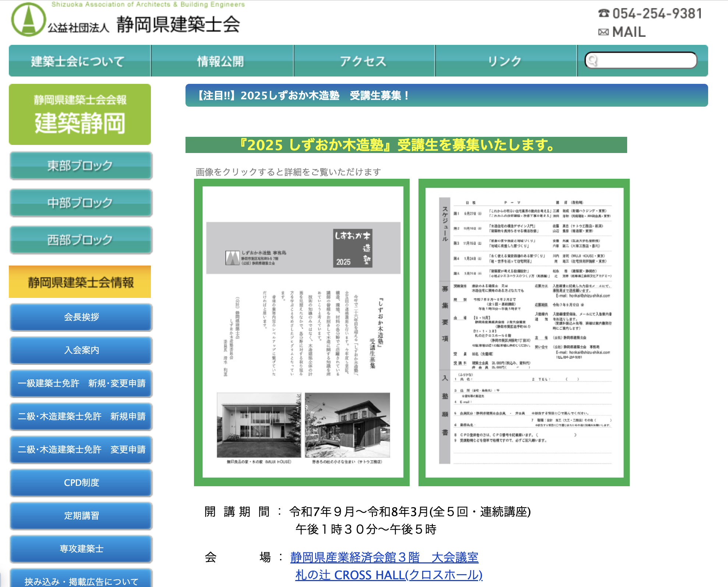The height and width of the screenshot is (587, 728).
Task: Click the magnifier icon in search box
Action: (x=592, y=60)
